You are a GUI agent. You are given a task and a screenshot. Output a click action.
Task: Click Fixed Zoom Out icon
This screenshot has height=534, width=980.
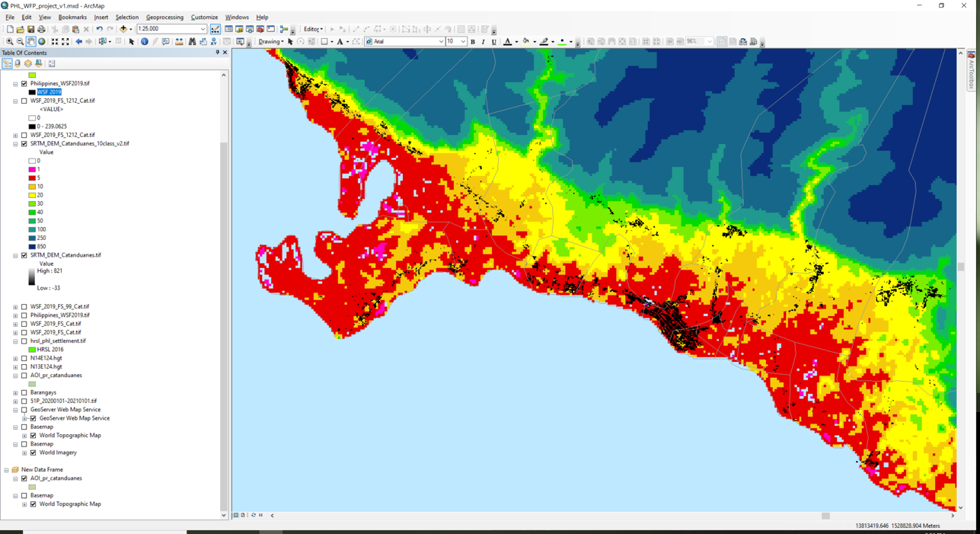point(65,42)
